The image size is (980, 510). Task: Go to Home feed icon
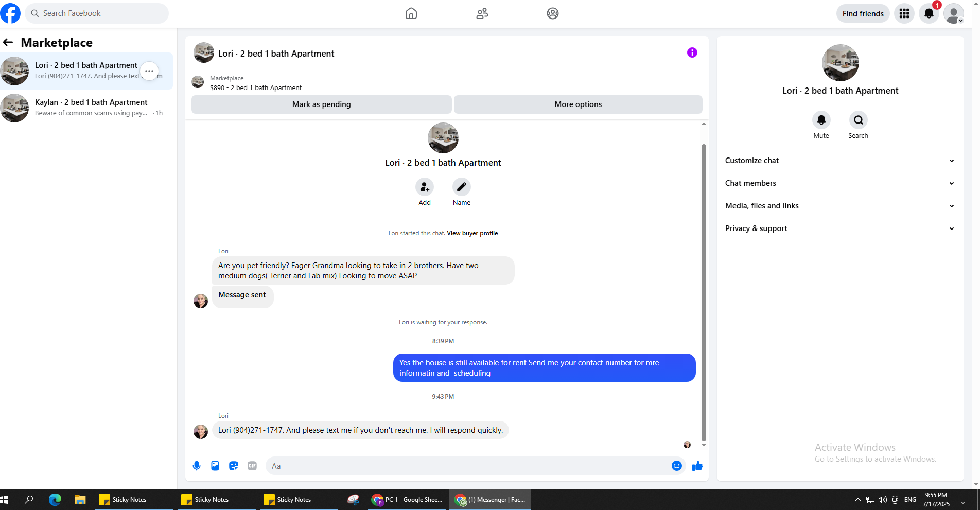tap(411, 13)
